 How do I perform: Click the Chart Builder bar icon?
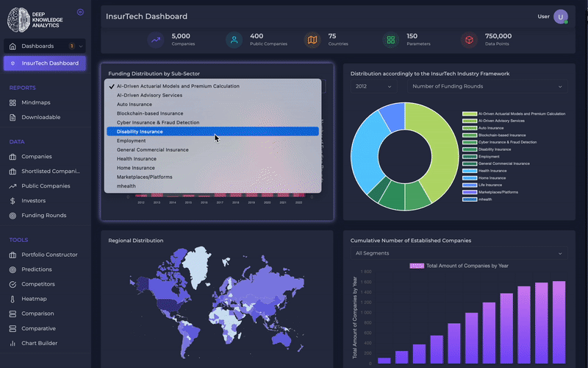point(12,343)
